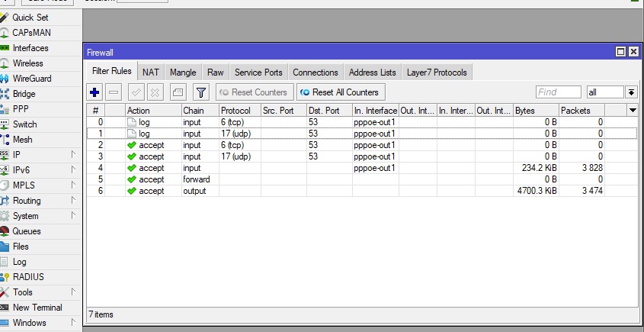Click the Reset Counters button
The width and height of the screenshot is (644, 332).
coord(255,92)
